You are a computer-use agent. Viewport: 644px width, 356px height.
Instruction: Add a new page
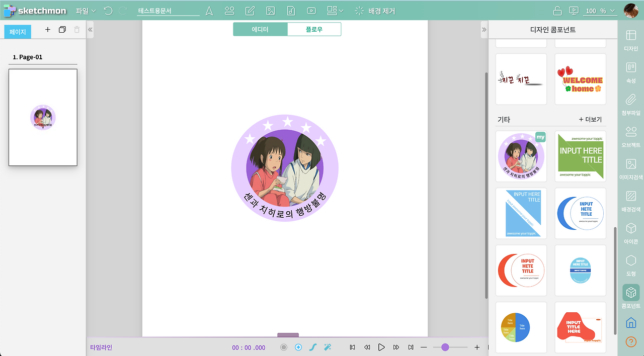(x=48, y=30)
